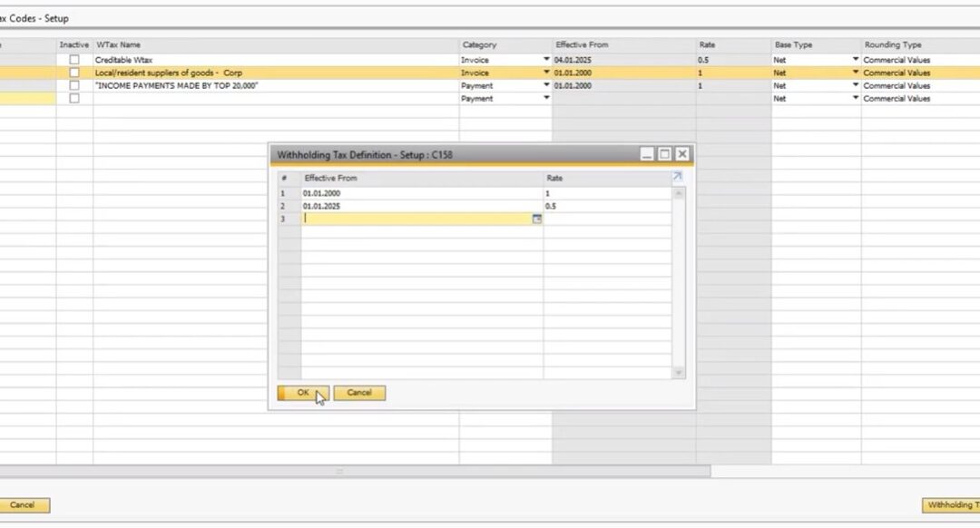The image size is (980, 528).
Task: Click the Effective From column sort header
Action: tap(581, 44)
